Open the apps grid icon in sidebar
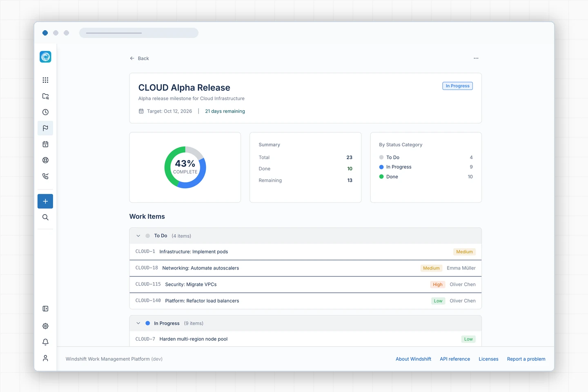Viewport: 588px width, 392px height. coord(45,80)
